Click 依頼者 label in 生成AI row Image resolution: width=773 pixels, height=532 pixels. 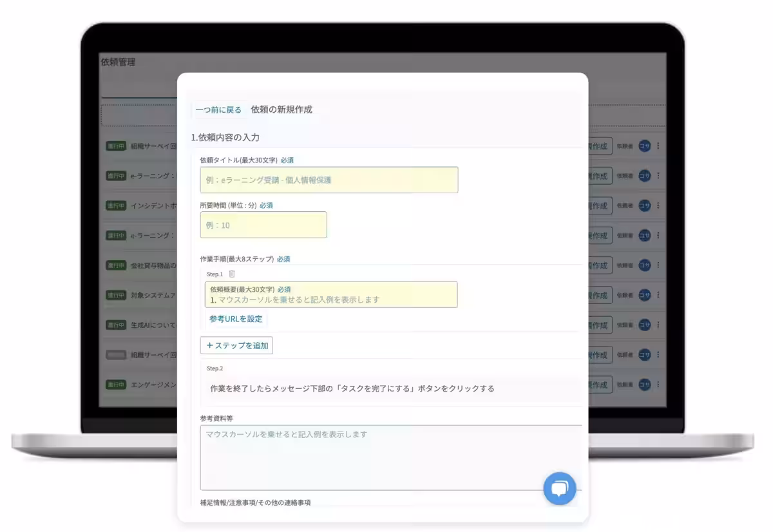click(624, 325)
